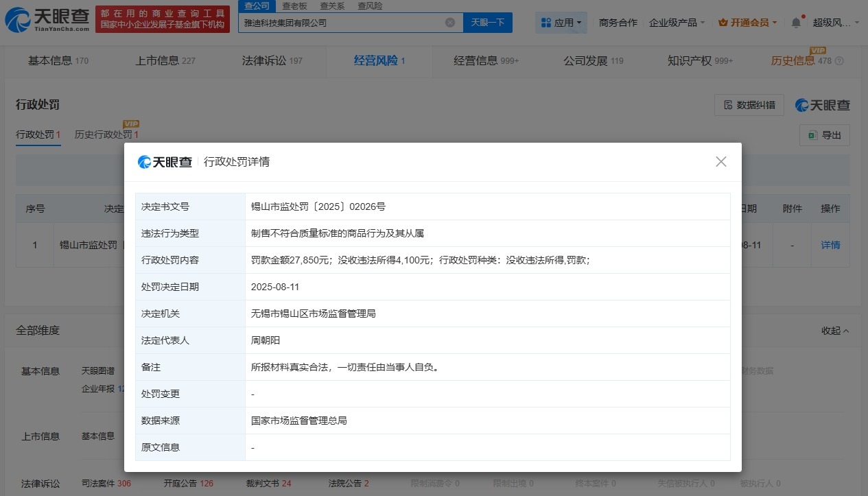
Task: Click the 天眼一下 search button
Action: pos(488,23)
